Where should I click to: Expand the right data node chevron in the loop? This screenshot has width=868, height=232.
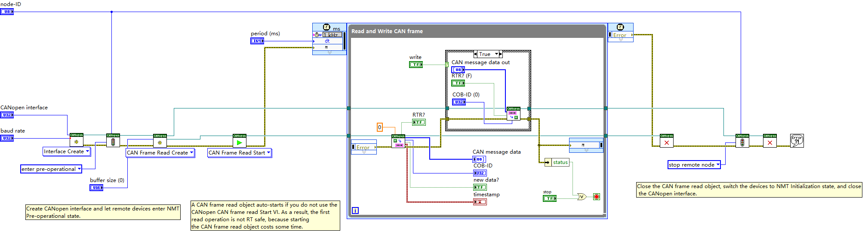(586, 150)
